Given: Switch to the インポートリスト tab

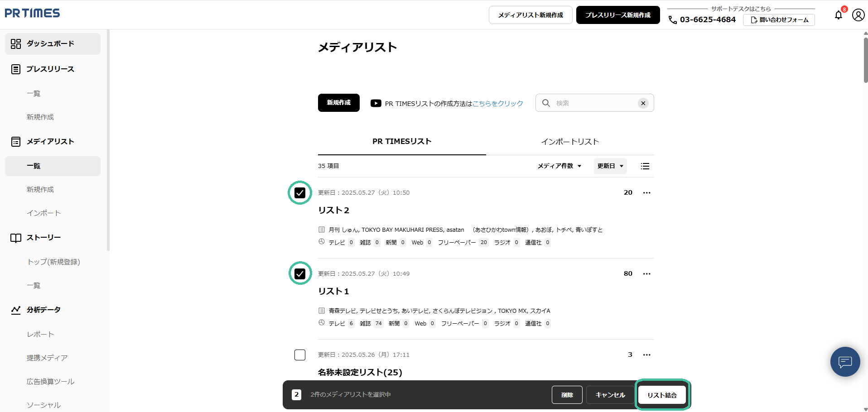Looking at the screenshot, I should point(569,142).
